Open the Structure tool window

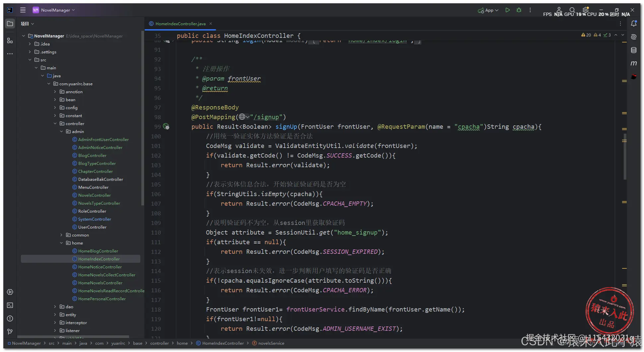[x=10, y=40]
